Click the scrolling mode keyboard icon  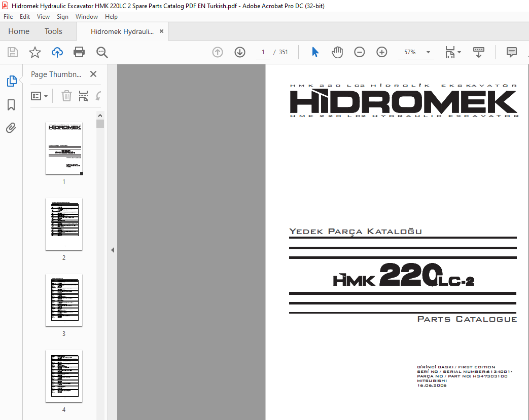coord(478,52)
